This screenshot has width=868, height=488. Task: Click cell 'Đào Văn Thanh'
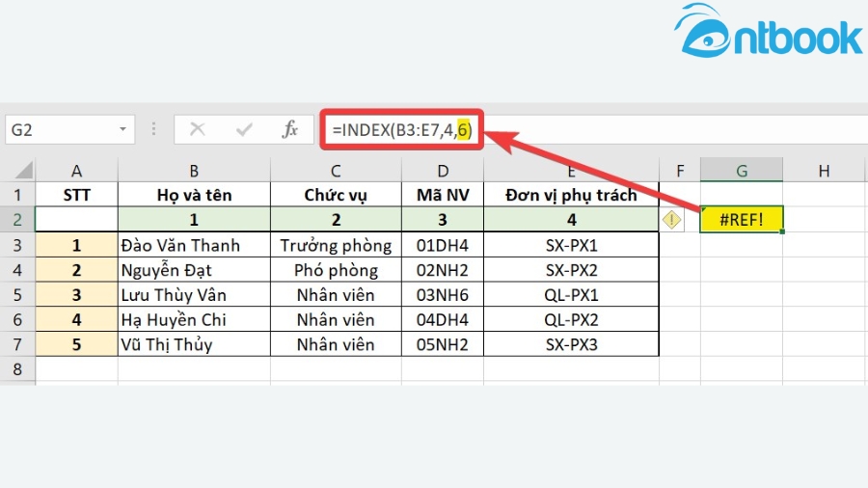tap(194, 245)
